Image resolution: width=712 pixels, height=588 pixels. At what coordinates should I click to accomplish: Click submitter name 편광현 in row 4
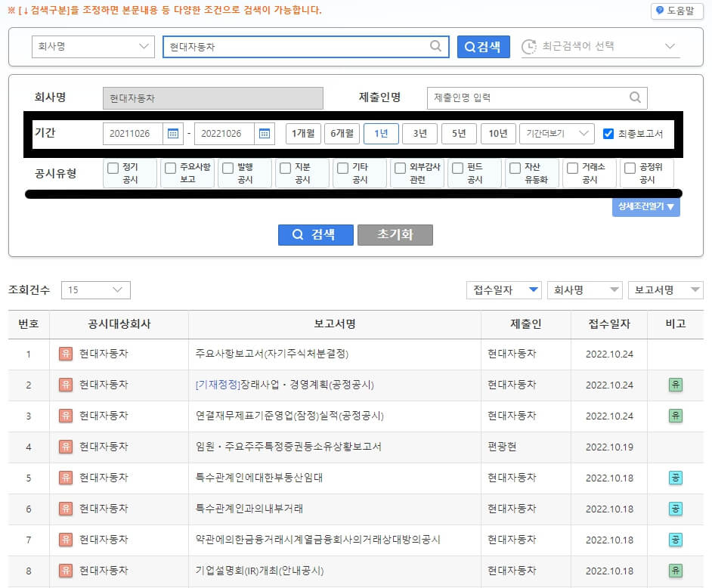tap(502, 447)
